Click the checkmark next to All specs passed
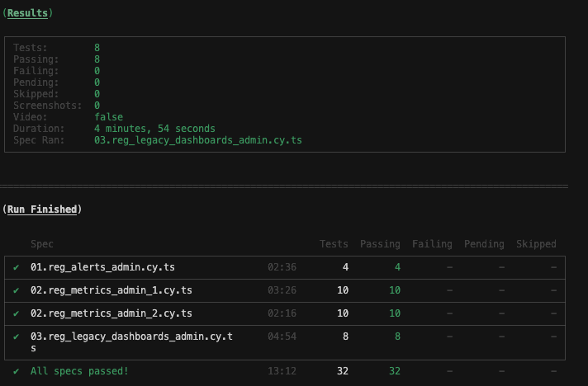 pos(16,371)
